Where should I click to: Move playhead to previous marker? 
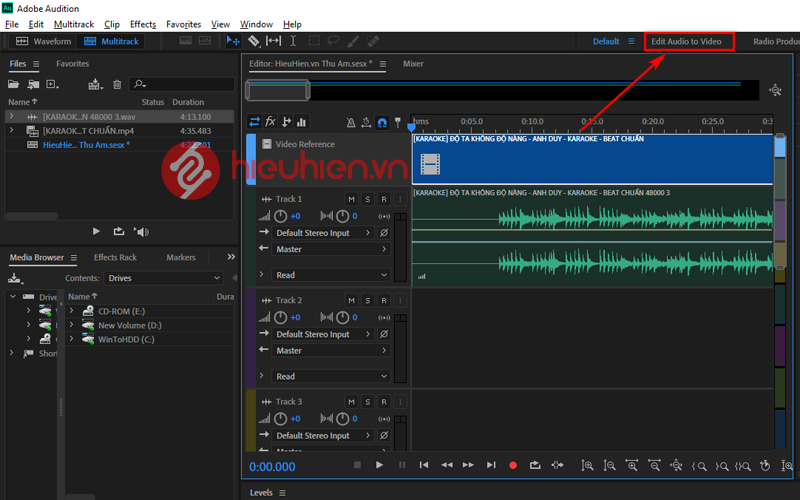point(423,465)
